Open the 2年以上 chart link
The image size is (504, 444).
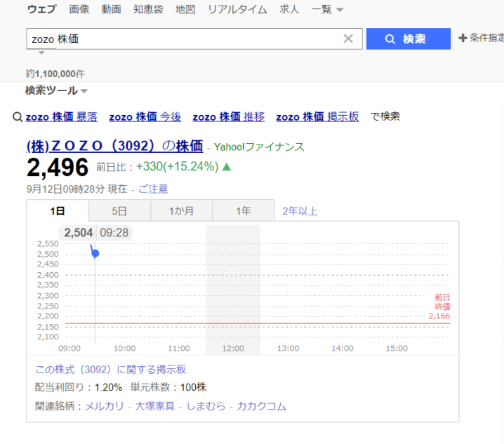(300, 211)
